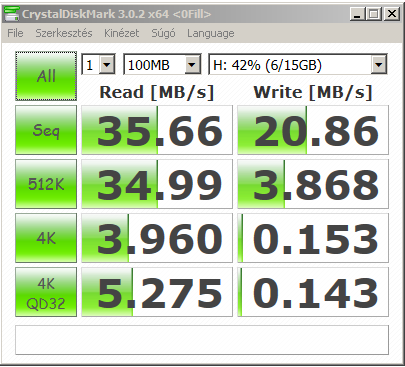This screenshot has width=405, height=367.
Task: Click the Write [MB/s] column header
Action: click(313, 92)
